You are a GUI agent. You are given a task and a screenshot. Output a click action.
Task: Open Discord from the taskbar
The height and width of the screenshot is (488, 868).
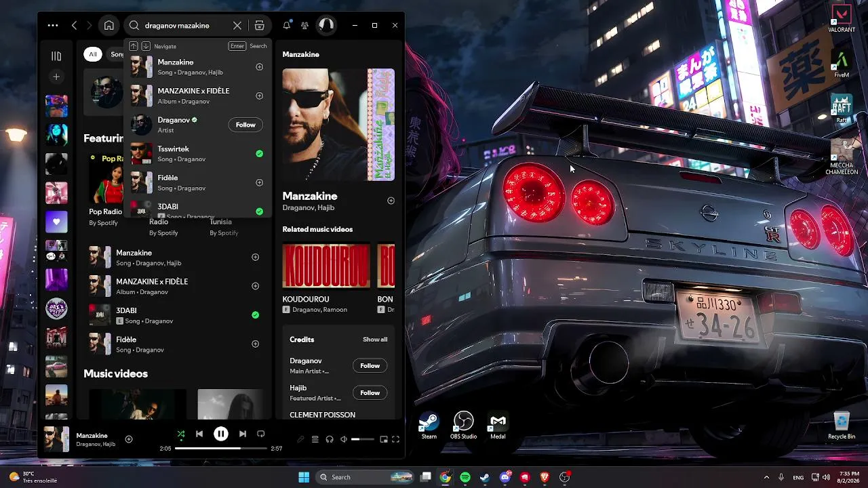click(x=505, y=477)
